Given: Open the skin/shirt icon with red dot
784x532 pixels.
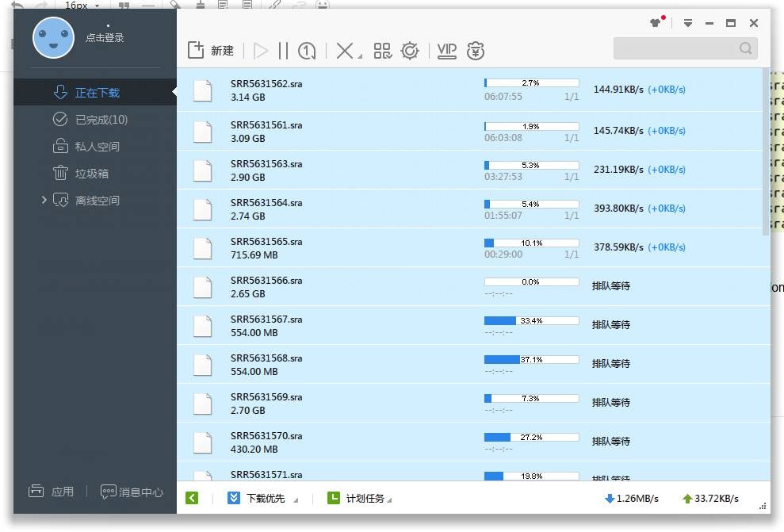Looking at the screenshot, I should pos(657,22).
